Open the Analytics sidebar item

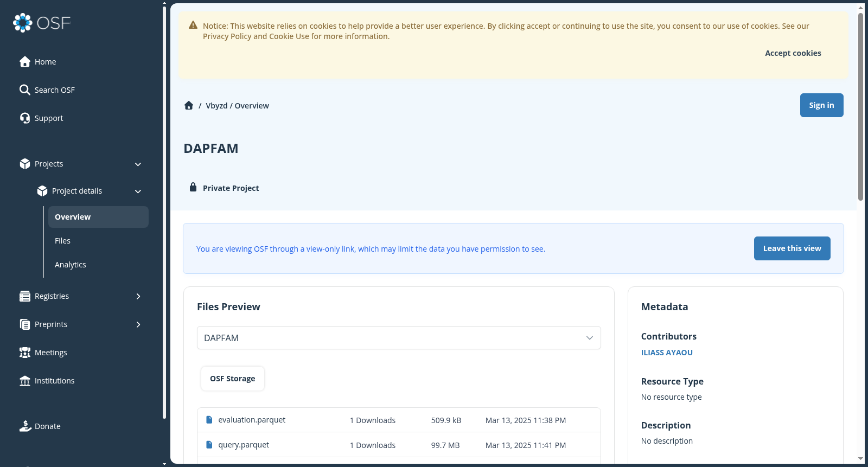coord(71,265)
